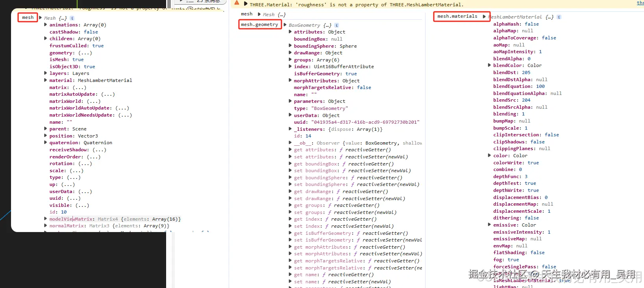Viewport: 644px width, 288px height.
Task: Select the blendEquation: 100 row
Action: coord(519,86)
